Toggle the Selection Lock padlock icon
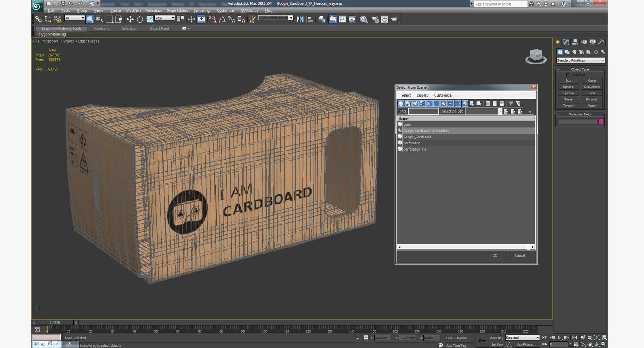644x348 pixels. [358, 338]
